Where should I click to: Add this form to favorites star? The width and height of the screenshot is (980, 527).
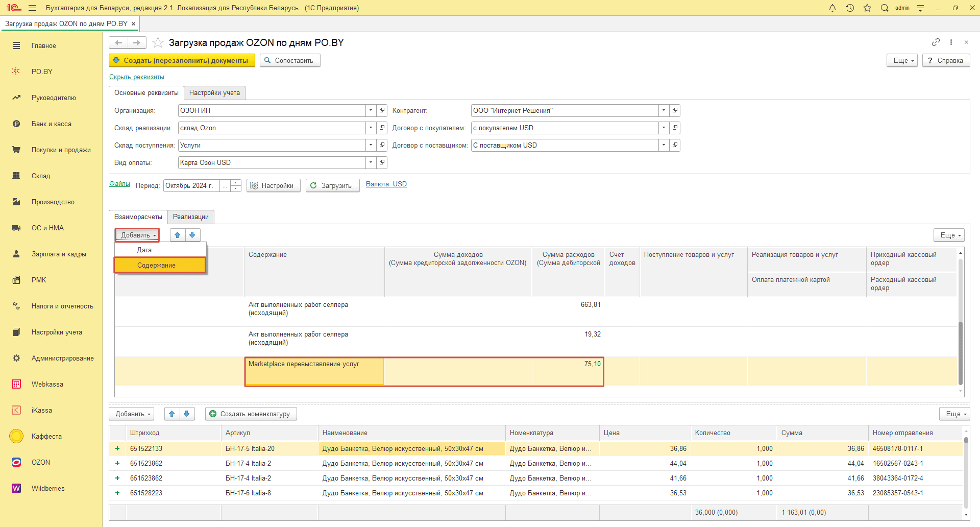click(x=158, y=42)
